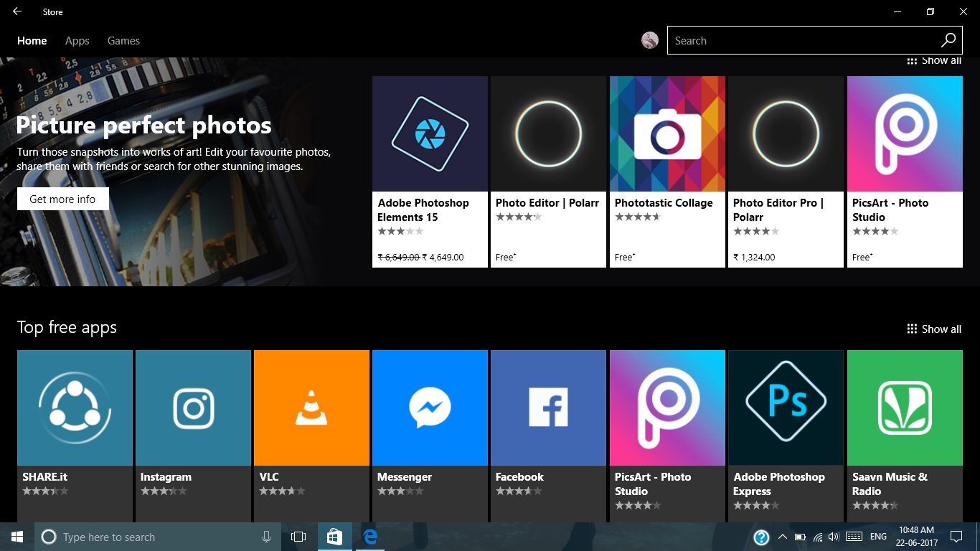The width and height of the screenshot is (980, 551).
Task: Open the VLC cone icon
Action: (x=311, y=408)
